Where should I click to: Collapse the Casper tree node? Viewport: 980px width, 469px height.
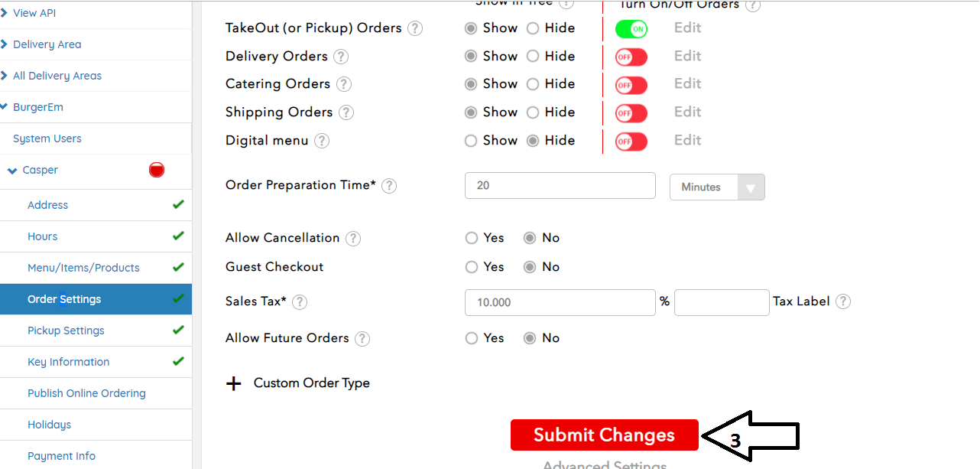[x=12, y=171]
